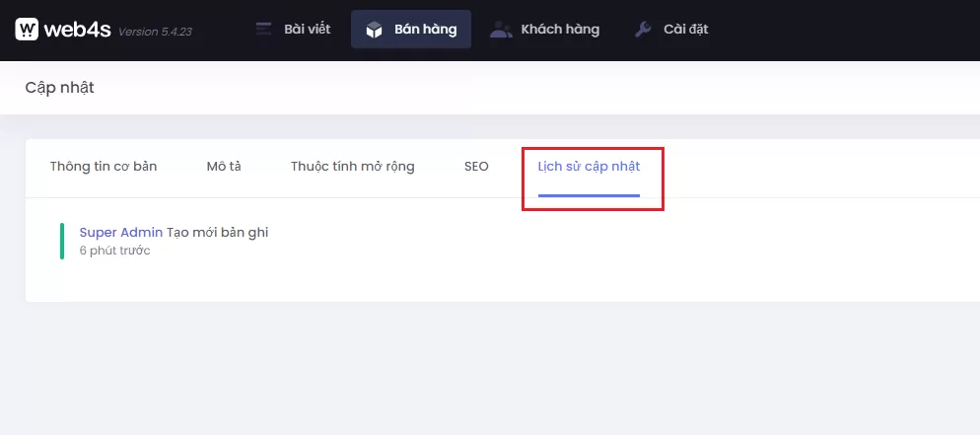Open the Cài đặt settings menu
The image size is (980, 435).
coord(685,30)
